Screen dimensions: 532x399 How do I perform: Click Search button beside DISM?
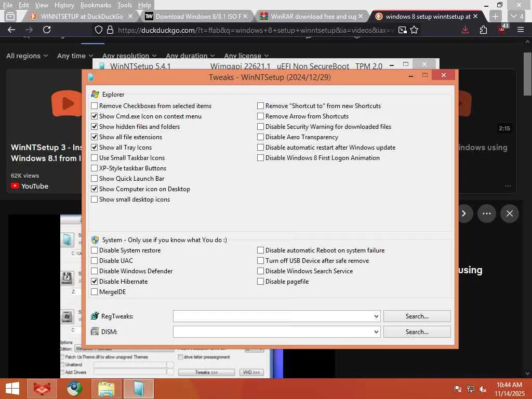pos(417,332)
